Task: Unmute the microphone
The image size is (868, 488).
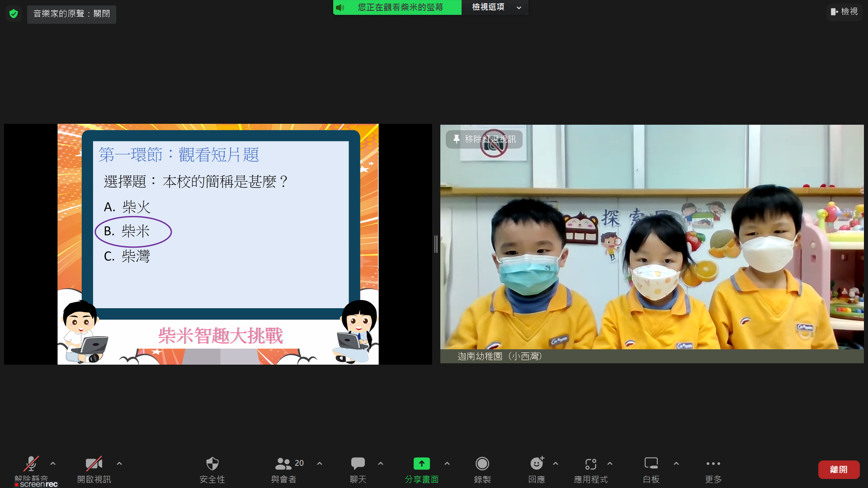Action: click(x=31, y=464)
